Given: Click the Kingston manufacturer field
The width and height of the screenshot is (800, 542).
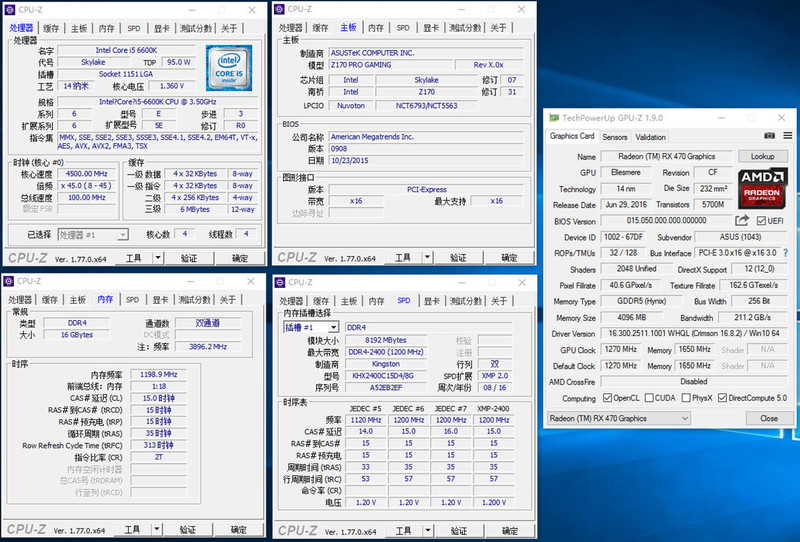Looking at the screenshot, I should click(386, 364).
